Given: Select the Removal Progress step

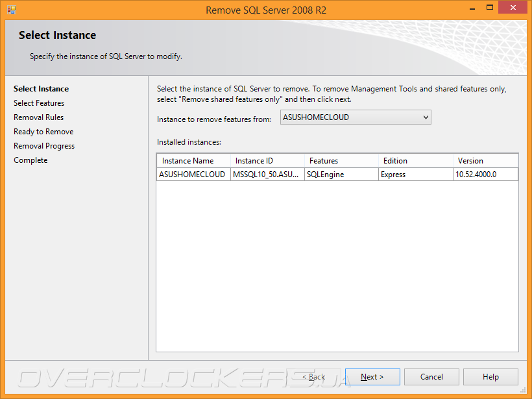Looking at the screenshot, I should (x=44, y=146).
